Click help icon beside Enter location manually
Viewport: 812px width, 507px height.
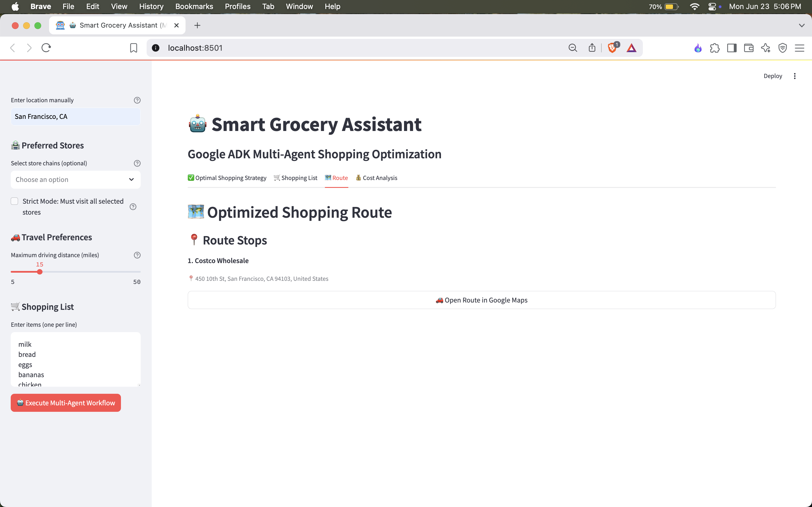[137, 100]
